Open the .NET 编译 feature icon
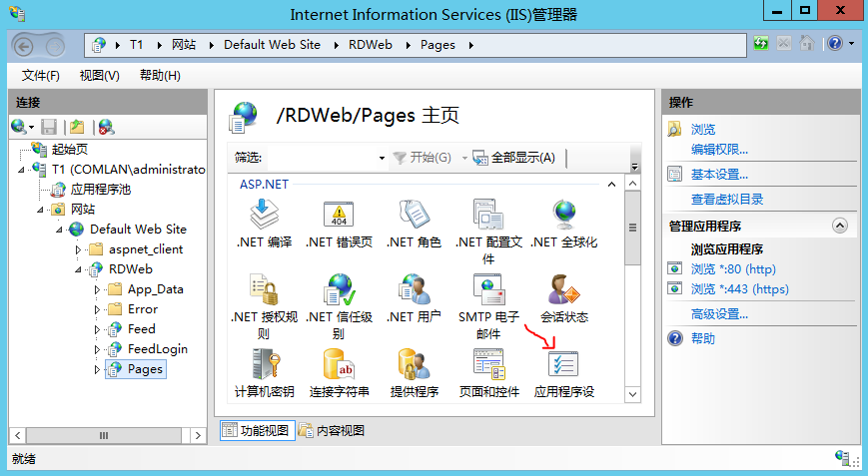This screenshot has height=476, width=868. tap(264, 214)
